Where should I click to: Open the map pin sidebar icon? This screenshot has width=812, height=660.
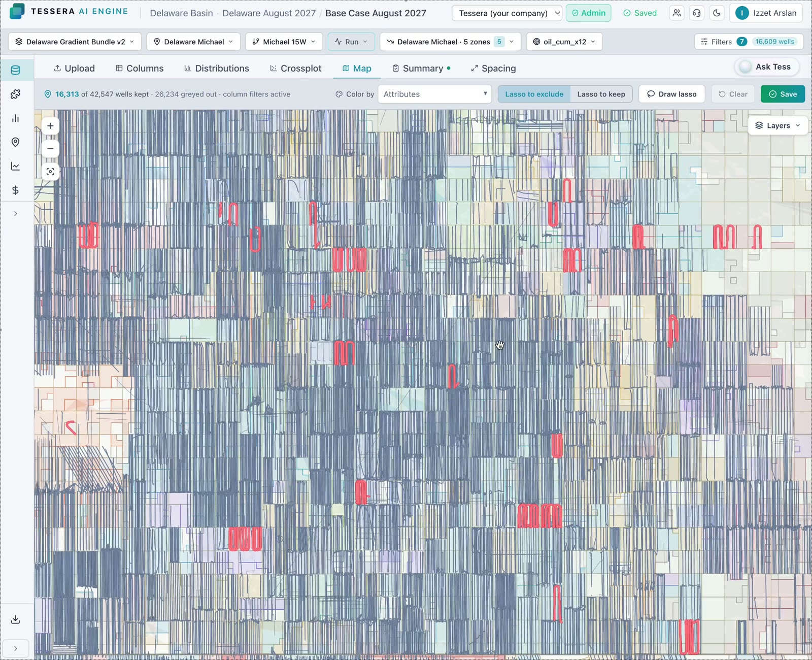point(16,142)
